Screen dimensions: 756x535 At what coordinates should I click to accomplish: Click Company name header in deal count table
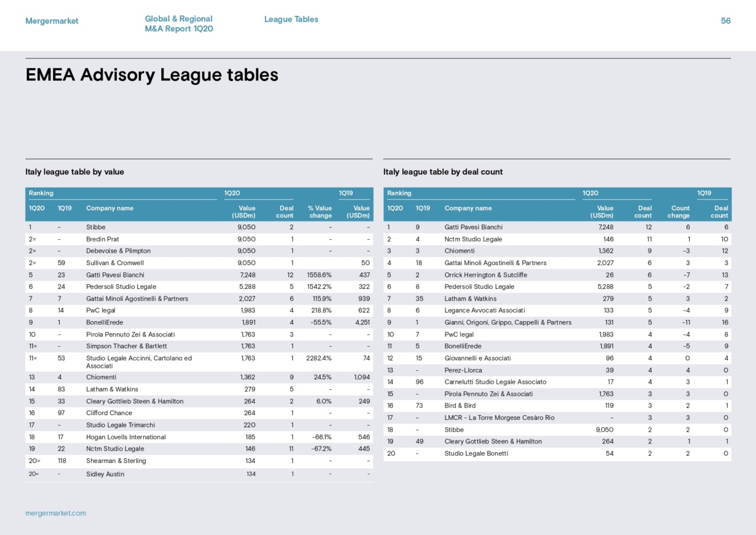468,208
